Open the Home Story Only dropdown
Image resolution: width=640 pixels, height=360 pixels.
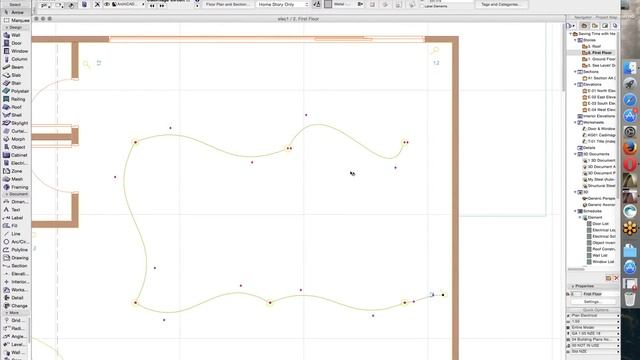[282, 4]
